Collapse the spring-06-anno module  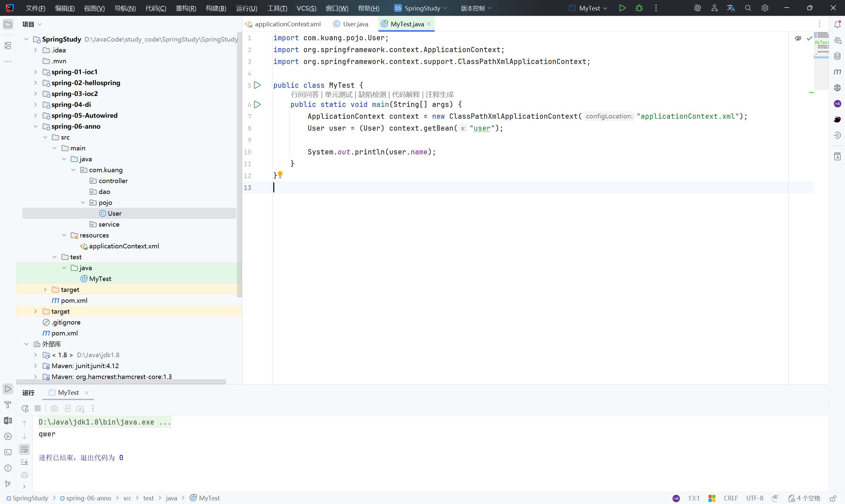click(x=35, y=126)
